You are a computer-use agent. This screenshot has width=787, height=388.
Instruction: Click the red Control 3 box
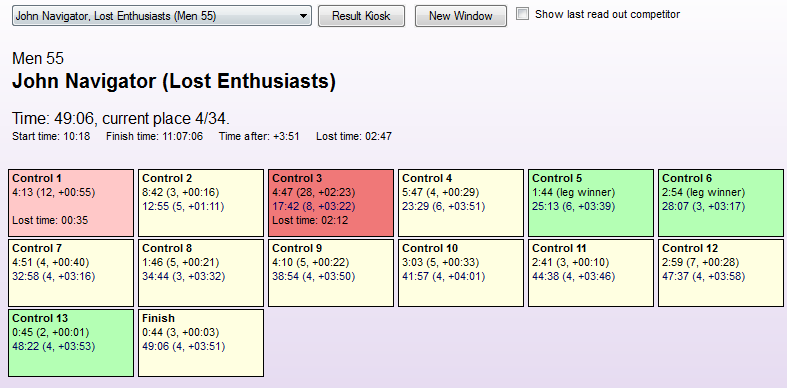331,203
